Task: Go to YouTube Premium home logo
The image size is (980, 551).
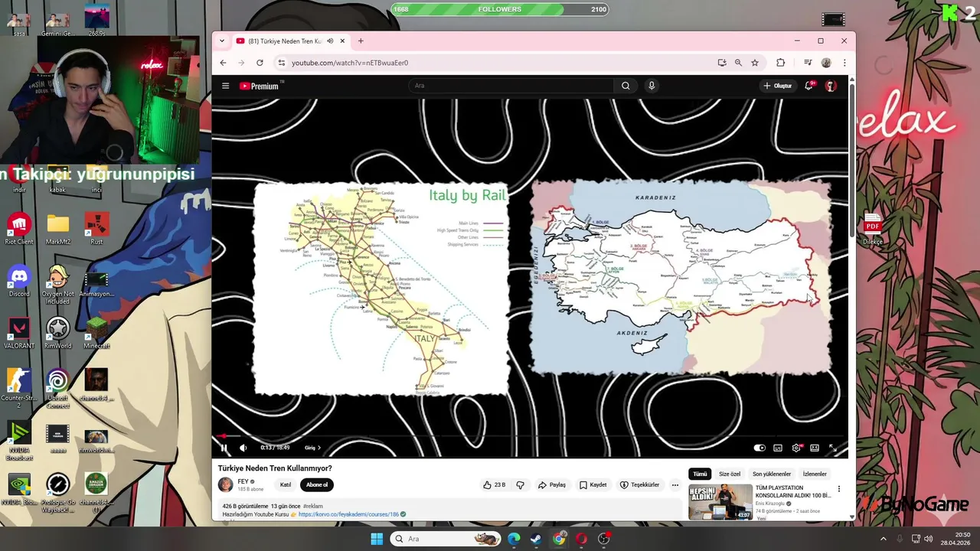Action: pos(261,86)
